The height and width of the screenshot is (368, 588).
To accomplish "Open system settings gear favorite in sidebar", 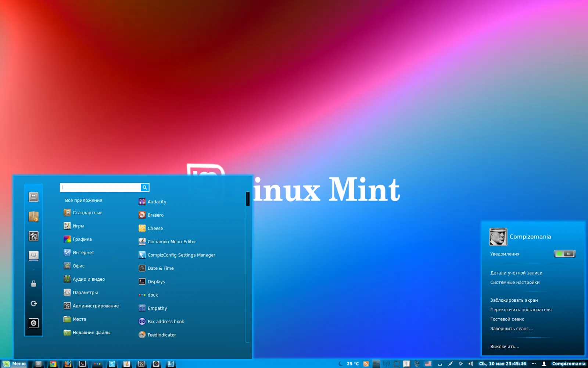I will pyautogui.click(x=33, y=236).
